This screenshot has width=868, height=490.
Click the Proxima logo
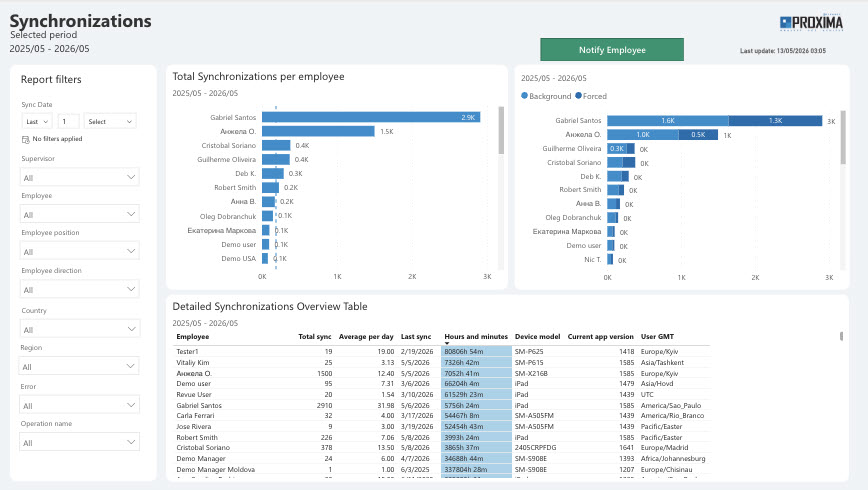pyautogui.click(x=811, y=23)
